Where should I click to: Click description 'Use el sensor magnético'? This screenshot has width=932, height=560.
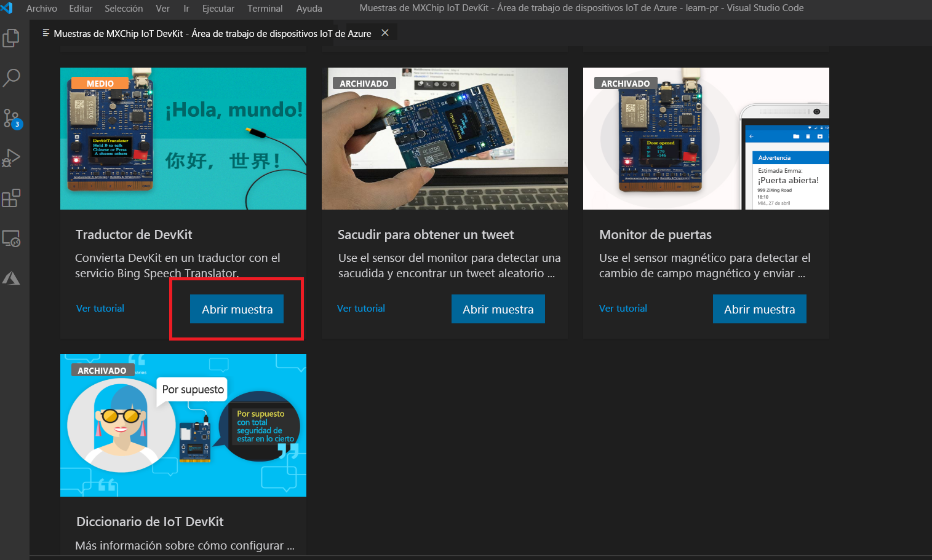(705, 266)
